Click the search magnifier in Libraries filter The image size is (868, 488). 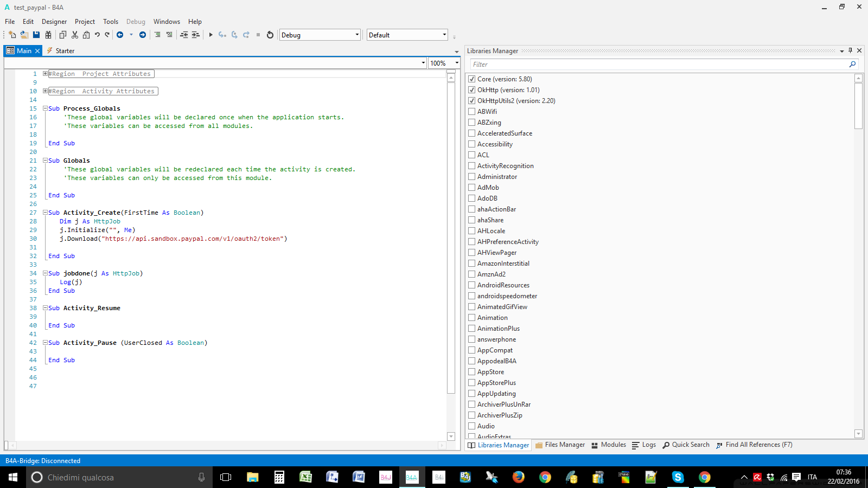[x=852, y=64]
